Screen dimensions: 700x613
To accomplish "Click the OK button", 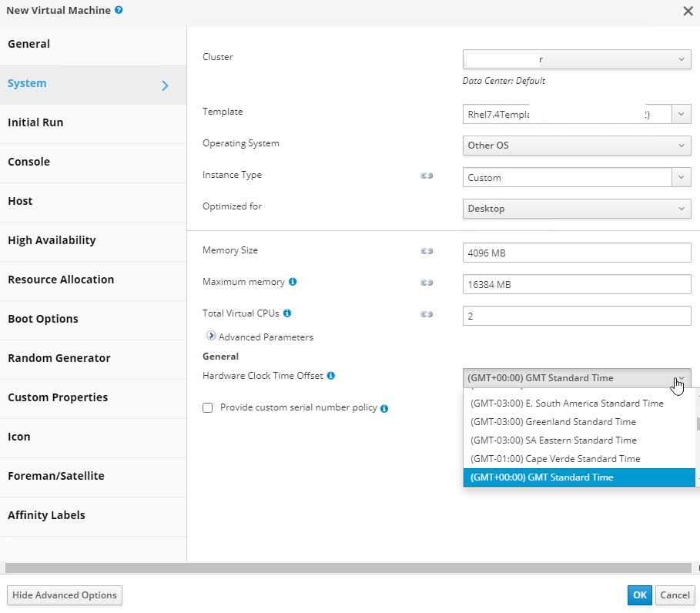I will 639,595.
